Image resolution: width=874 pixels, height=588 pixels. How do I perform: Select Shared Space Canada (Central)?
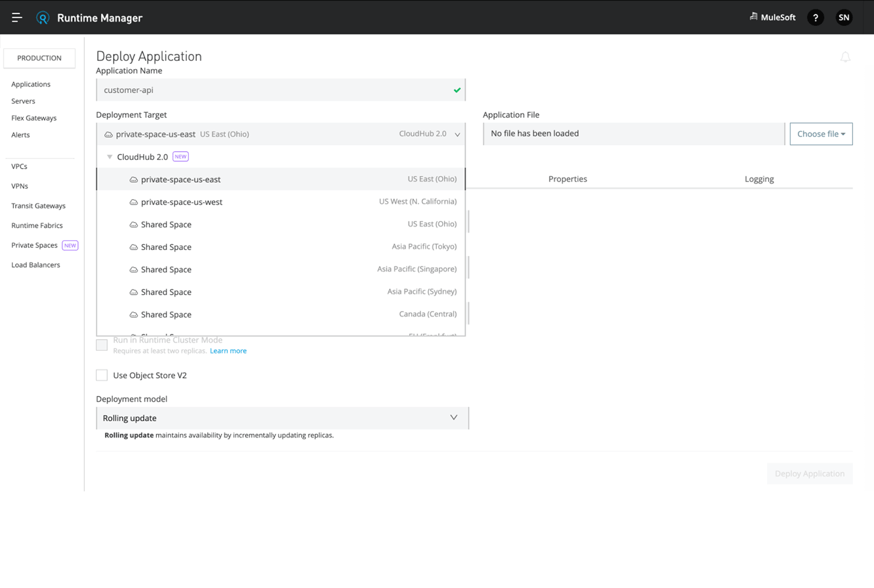[x=281, y=314]
